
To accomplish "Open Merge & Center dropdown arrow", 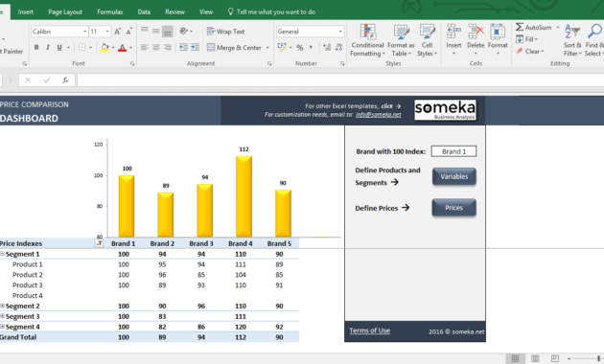I will click(x=267, y=48).
